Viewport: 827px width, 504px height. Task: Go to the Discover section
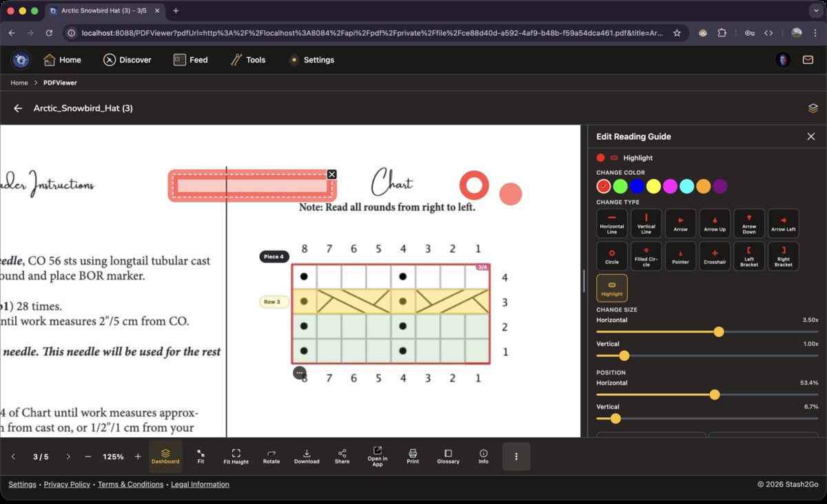127,60
